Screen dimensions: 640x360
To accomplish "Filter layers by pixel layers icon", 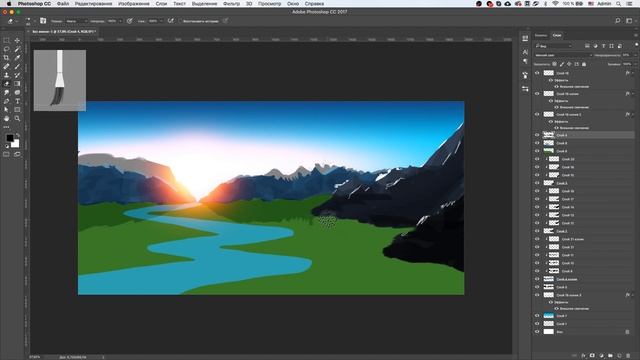I will point(587,46).
